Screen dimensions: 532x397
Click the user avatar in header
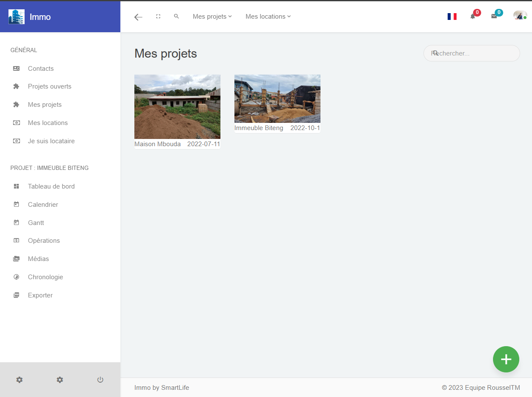519,16
